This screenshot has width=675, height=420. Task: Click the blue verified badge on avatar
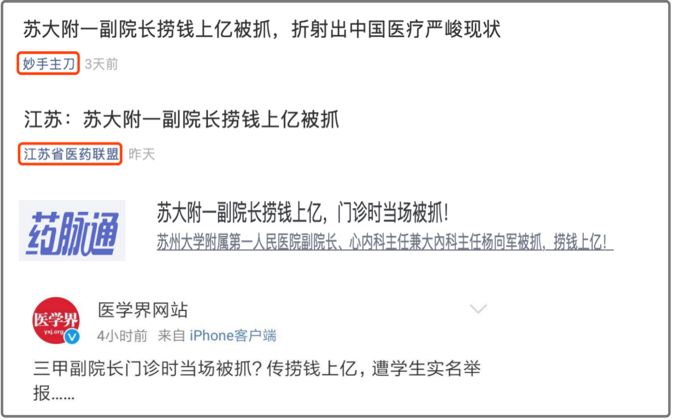pyautogui.click(x=72, y=337)
